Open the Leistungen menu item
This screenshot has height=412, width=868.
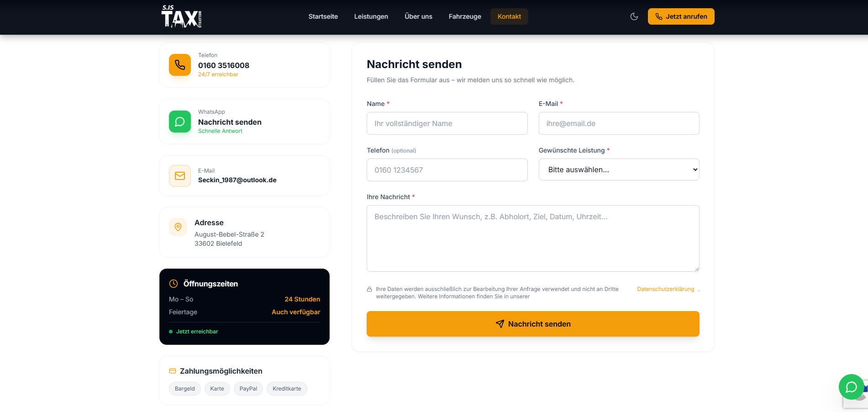371,16
